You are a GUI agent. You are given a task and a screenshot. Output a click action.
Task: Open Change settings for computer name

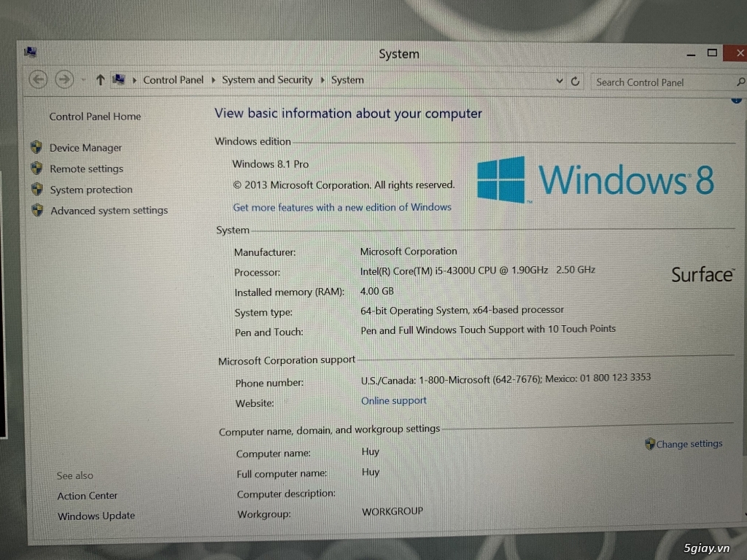click(689, 443)
